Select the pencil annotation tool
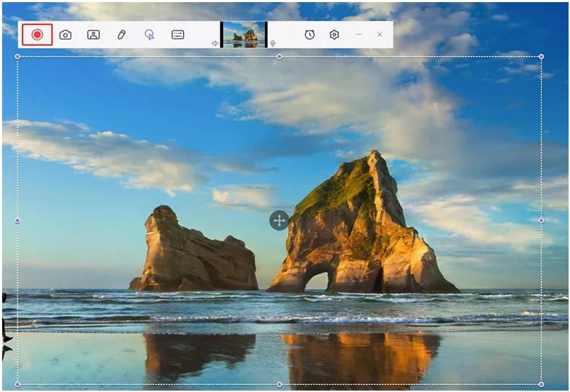570x392 pixels. click(x=122, y=34)
